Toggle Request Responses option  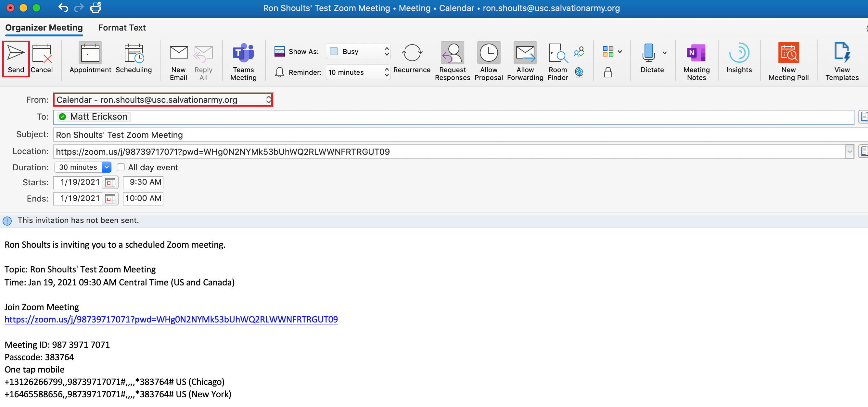(452, 54)
